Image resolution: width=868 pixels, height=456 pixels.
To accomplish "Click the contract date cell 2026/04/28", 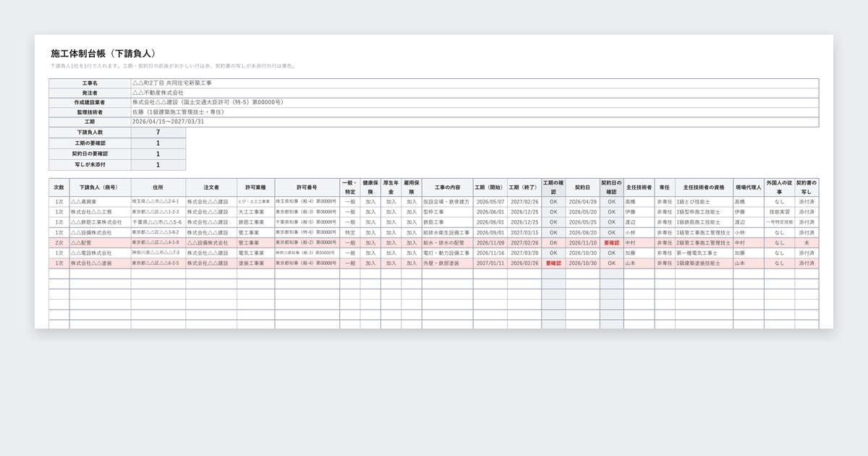I will 582,202.
